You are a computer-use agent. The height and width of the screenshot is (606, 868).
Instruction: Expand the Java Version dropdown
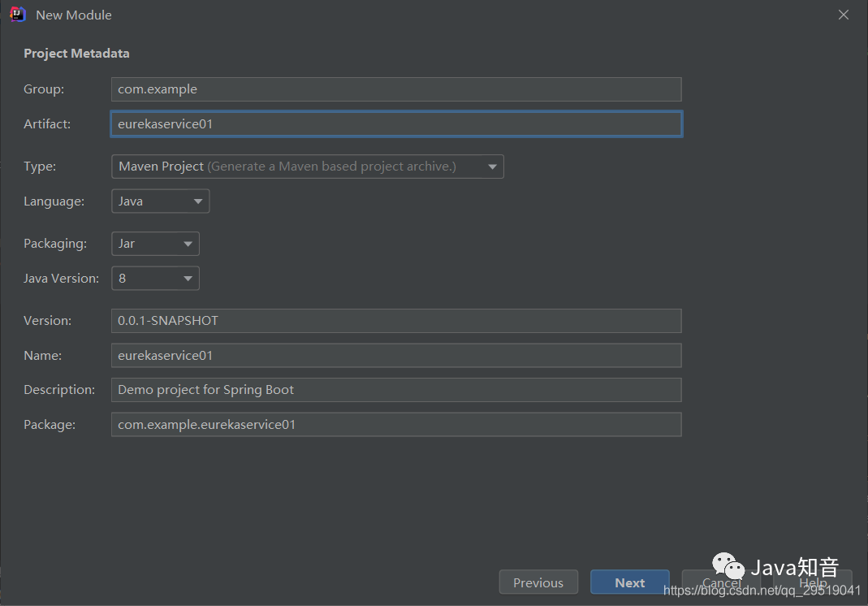point(155,279)
